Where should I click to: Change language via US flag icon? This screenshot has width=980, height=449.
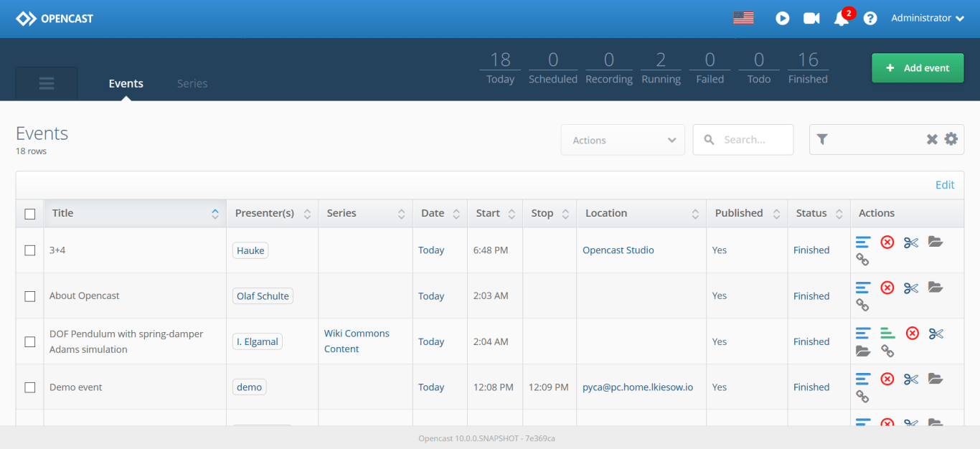(743, 18)
